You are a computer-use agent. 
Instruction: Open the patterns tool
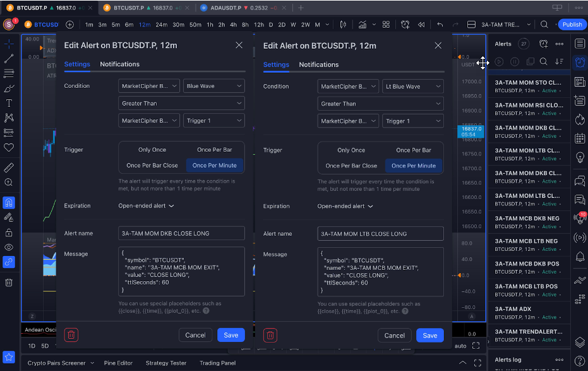click(9, 118)
